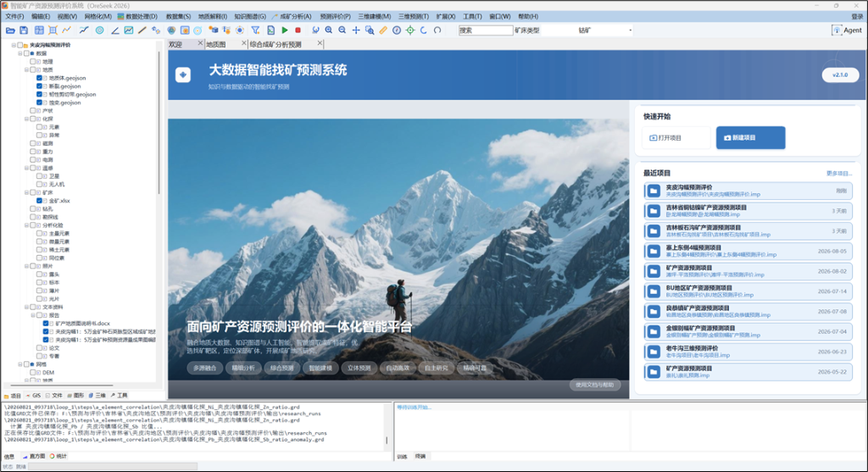Screen dimensions: 868x472
Task: Click the 搜索 search input field
Action: tap(486, 31)
